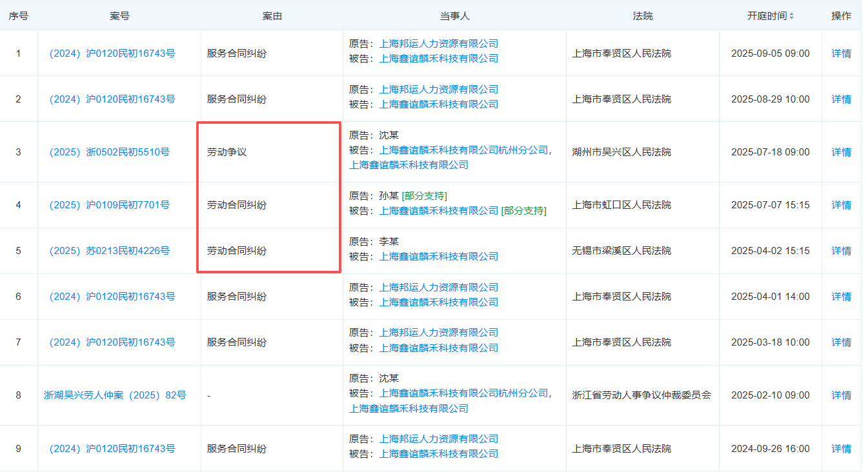Image resolution: width=868 pixels, height=472 pixels.
Task: Click the sort arrows icon beside 开庭时间
Action: coord(792,16)
